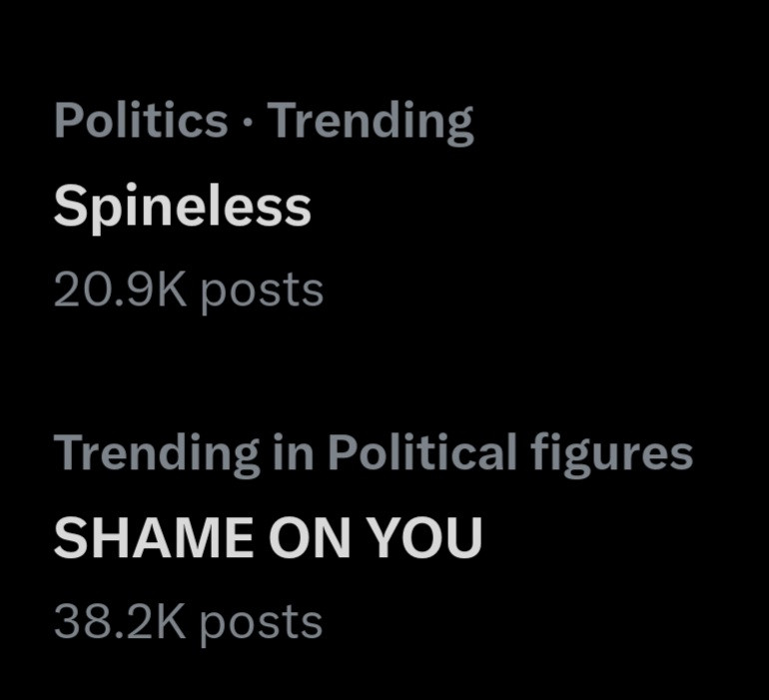This screenshot has height=700, width=769.
Task: Tap the word Politics in first trend
Action: coord(140,122)
